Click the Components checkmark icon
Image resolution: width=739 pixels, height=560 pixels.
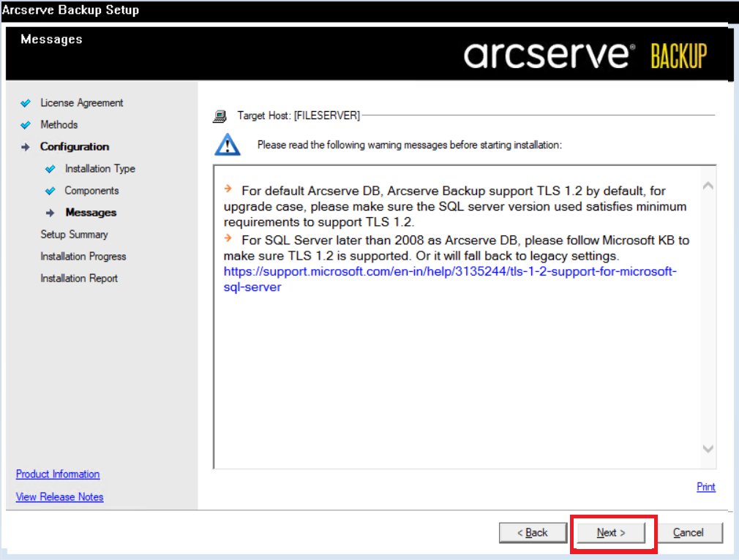pos(50,191)
